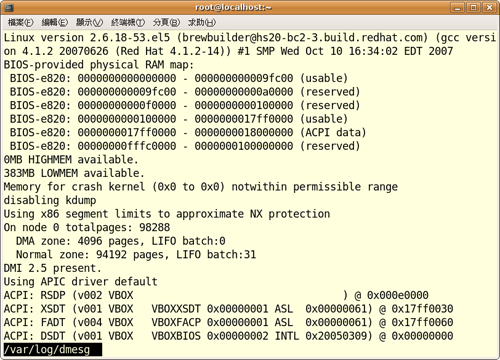Close the root@localhost terminal window
This screenshot has height=360, width=500.
(x=489, y=7)
